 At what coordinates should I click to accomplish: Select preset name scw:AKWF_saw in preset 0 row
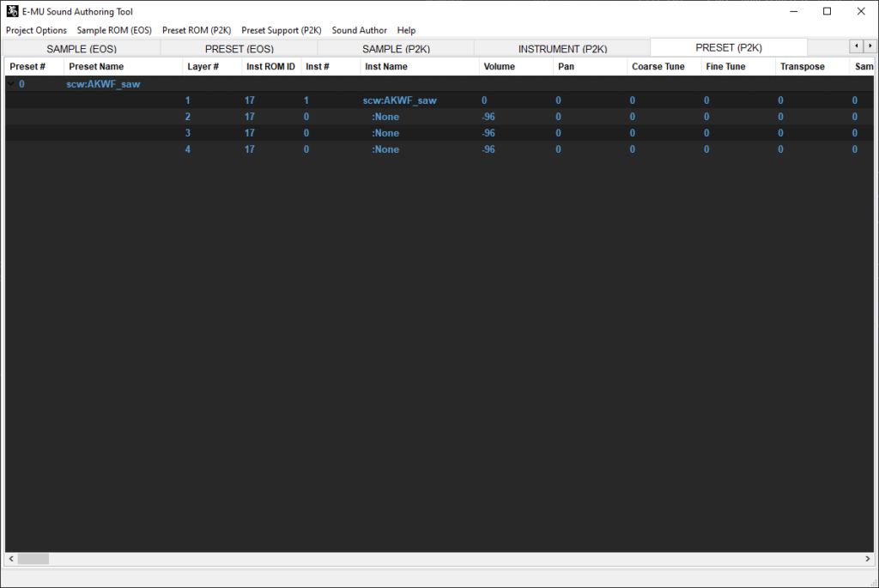pyautogui.click(x=103, y=84)
